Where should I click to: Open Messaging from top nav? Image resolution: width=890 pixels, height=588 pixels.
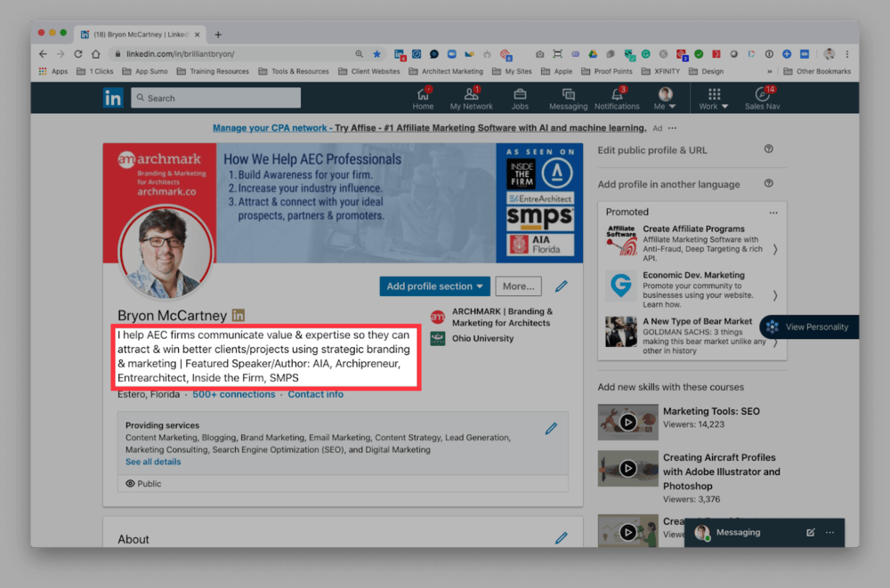coord(568,98)
